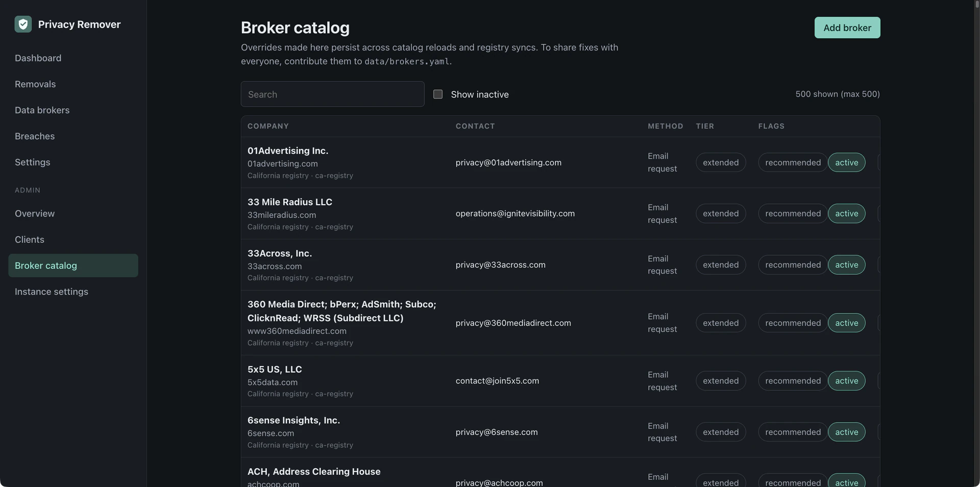The image size is (980, 487).
Task: Click the COMPANY column header
Action: [268, 126]
